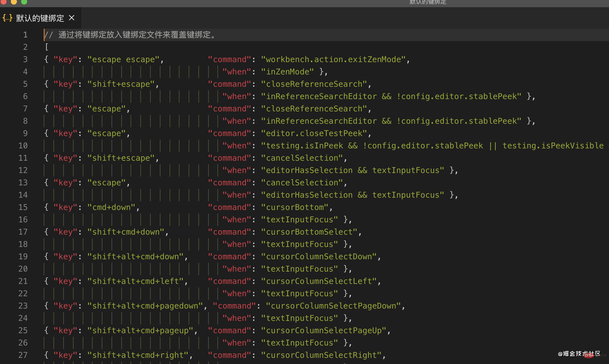Click the "inZenMode" when value
The image size is (609, 364).
click(x=287, y=72)
